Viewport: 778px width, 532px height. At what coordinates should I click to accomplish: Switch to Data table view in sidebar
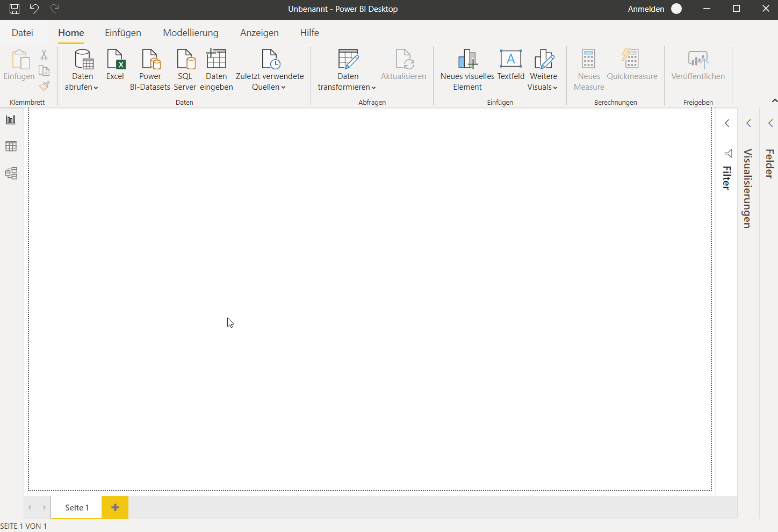coord(11,146)
